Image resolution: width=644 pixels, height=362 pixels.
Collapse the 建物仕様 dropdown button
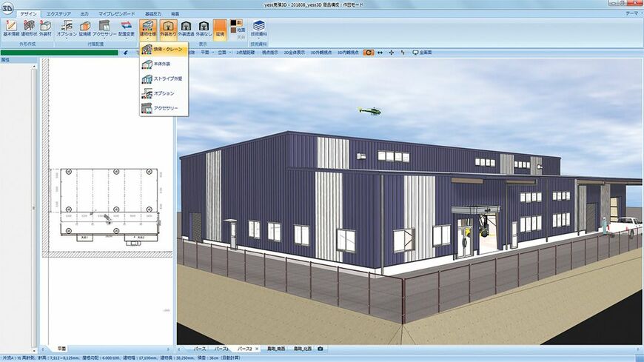(147, 28)
